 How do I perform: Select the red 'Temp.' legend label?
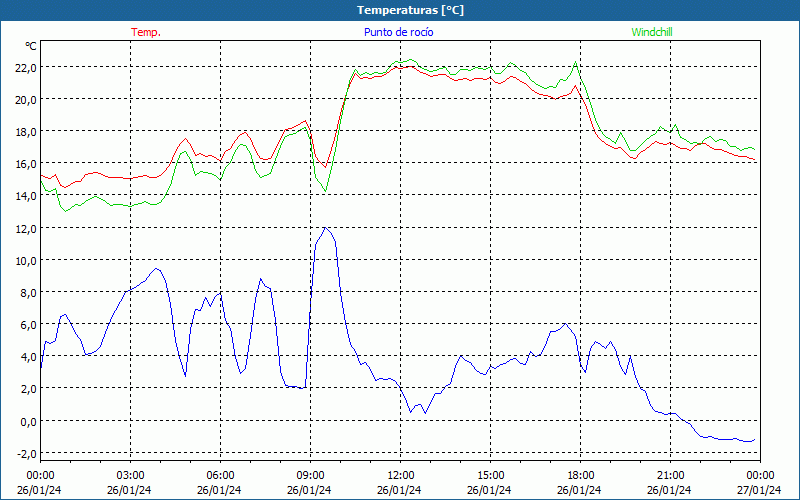tap(146, 32)
